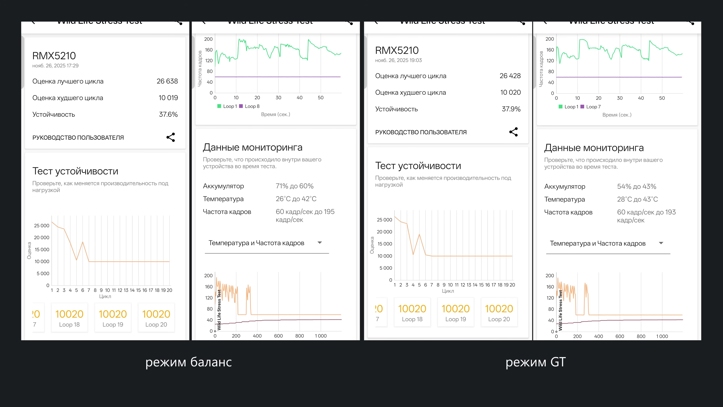The width and height of the screenshot is (723, 407).
Task: Click the green Loop 1 legend marker beside Loop 8
Action: point(219,106)
